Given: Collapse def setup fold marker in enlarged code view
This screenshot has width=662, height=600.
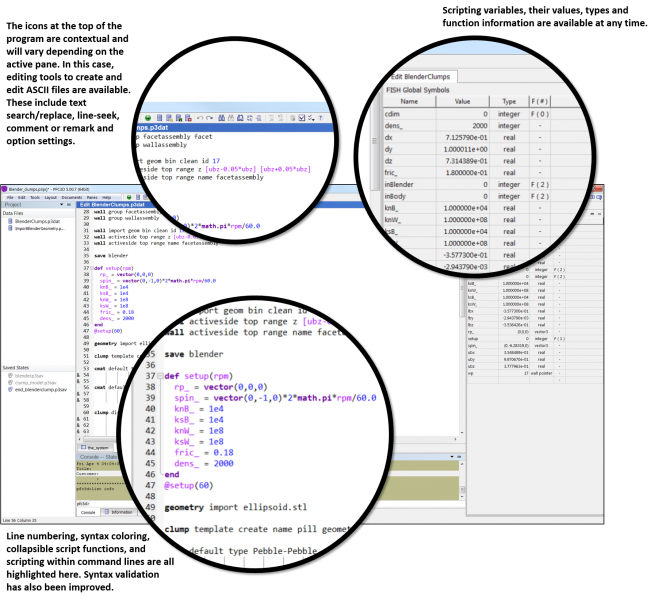Looking at the screenshot, I should [160, 376].
